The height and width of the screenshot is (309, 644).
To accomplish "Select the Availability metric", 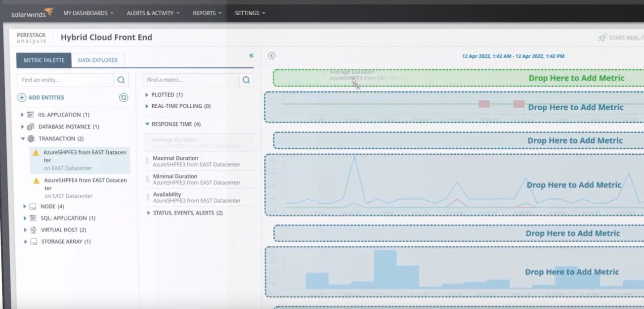I will [x=199, y=197].
